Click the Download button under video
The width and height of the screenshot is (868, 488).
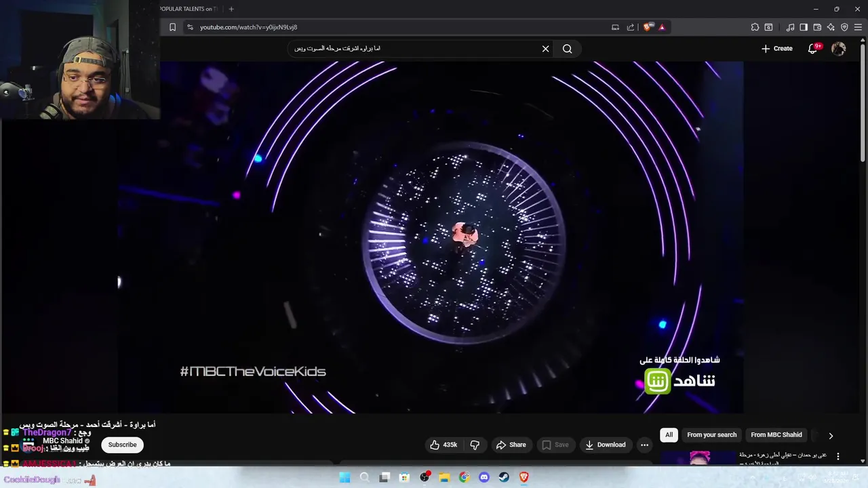(x=605, y=445)
